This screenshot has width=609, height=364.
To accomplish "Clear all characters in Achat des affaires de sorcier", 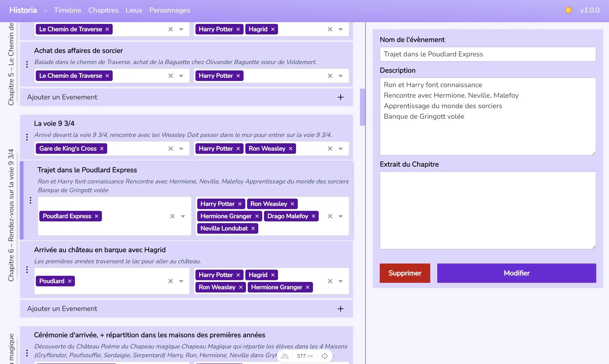I will [x=330, y=76].
